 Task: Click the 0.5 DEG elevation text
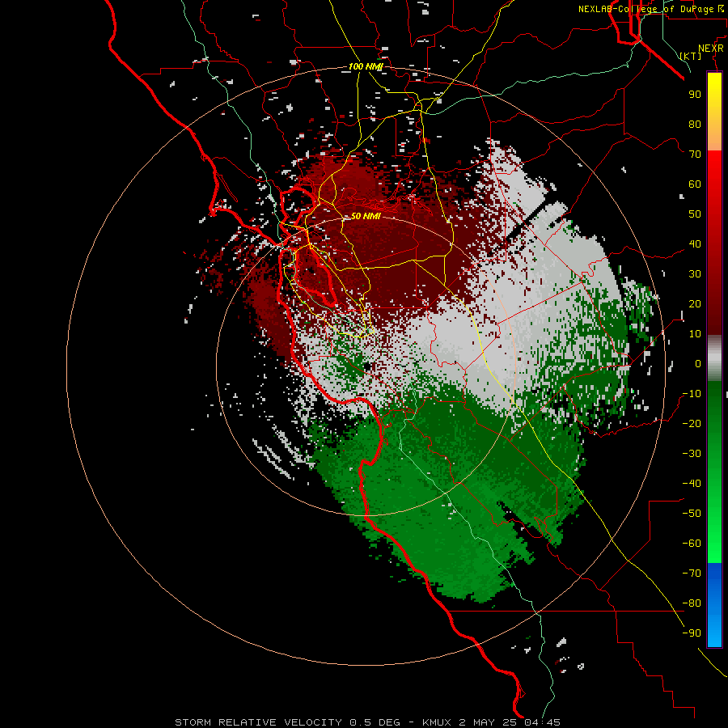point(375,722)
